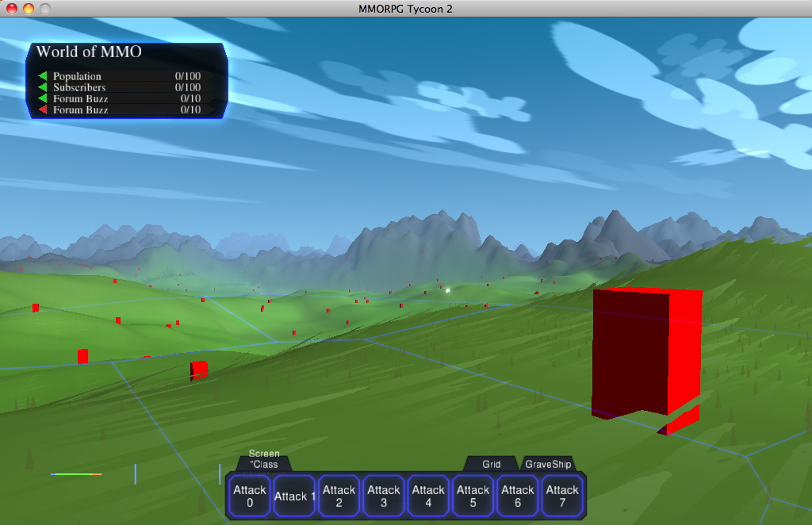
Task: Select the Screen "Class tab
Action: pos(264,460)
